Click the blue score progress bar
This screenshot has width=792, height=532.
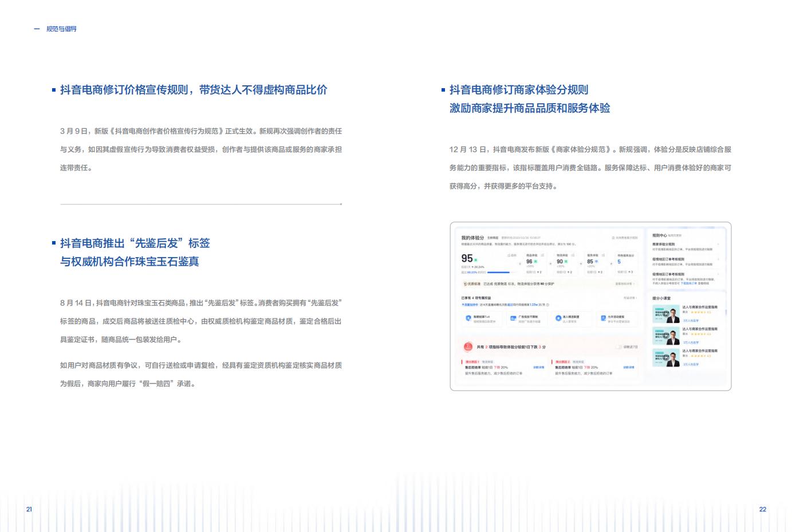[x=498, y=273]
